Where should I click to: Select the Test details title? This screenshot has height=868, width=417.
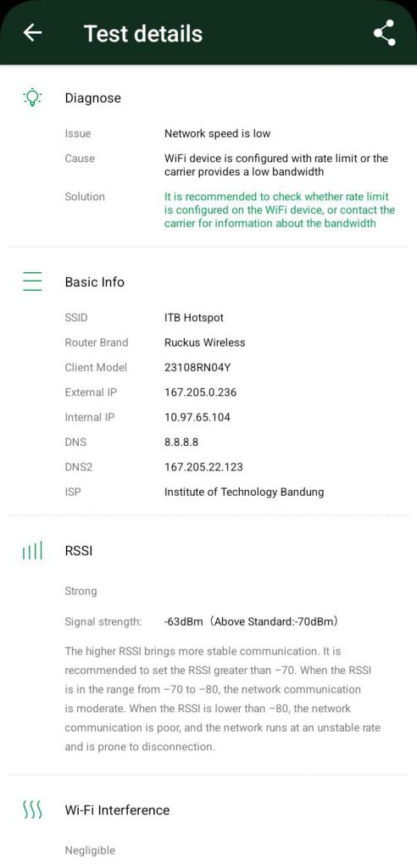tap(143, 33)
